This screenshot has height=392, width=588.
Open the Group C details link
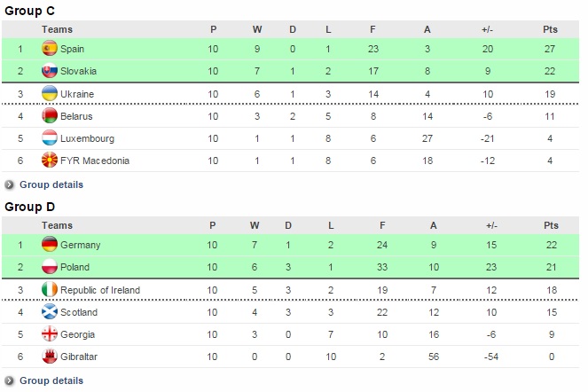point(51,184)
